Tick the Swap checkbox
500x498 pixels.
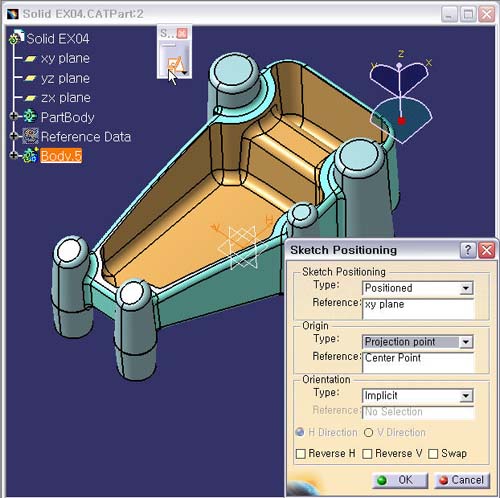point(433,454)
